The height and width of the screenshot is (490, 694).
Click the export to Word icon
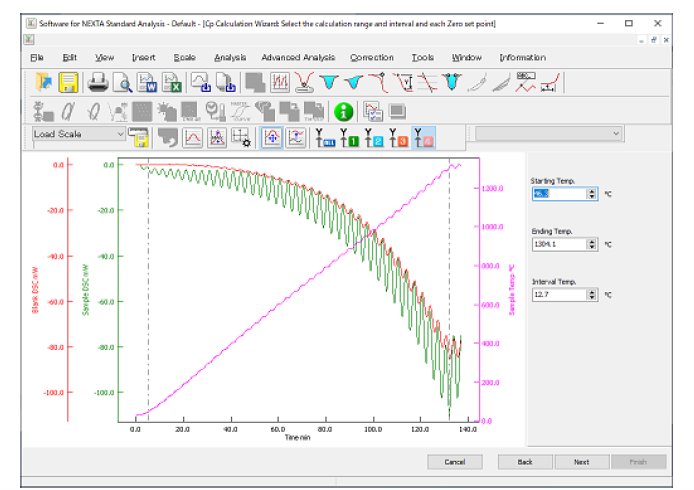(146, 83)
